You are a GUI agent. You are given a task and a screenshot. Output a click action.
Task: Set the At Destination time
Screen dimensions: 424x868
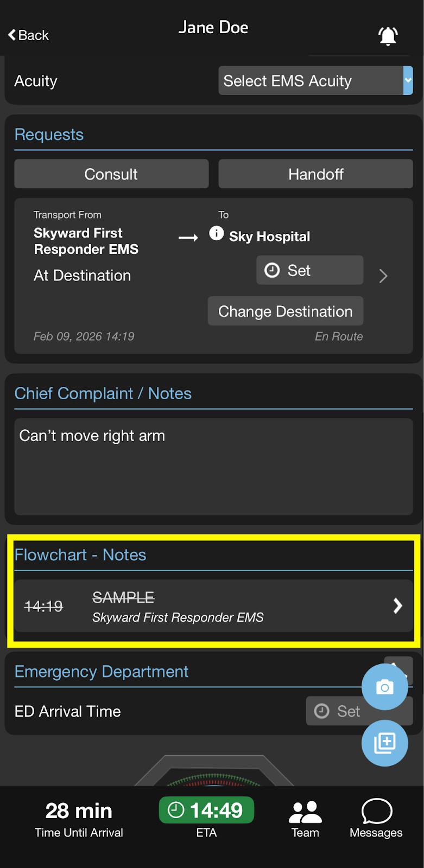pyautogui.click(x=309, y=270)
